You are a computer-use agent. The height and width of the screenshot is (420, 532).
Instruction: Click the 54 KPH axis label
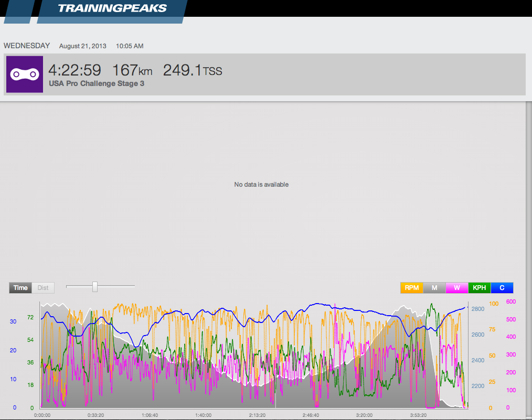[x=30, y=340]
